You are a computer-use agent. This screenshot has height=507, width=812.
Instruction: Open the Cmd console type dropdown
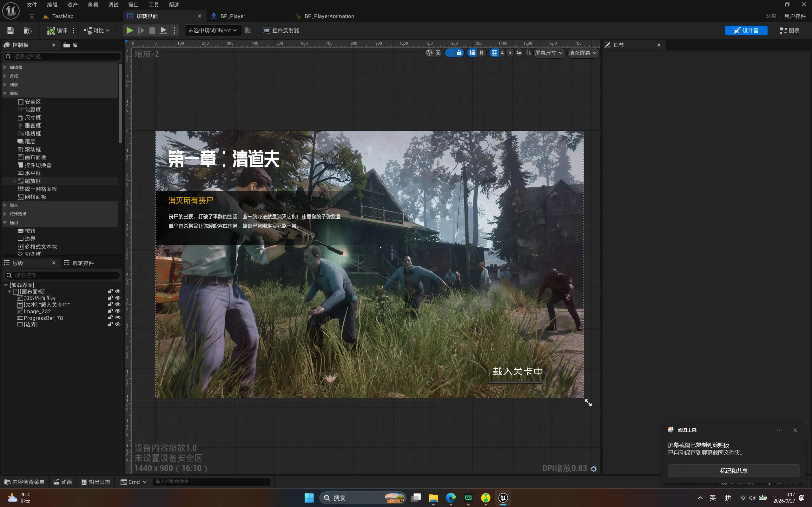coord(134,482)
